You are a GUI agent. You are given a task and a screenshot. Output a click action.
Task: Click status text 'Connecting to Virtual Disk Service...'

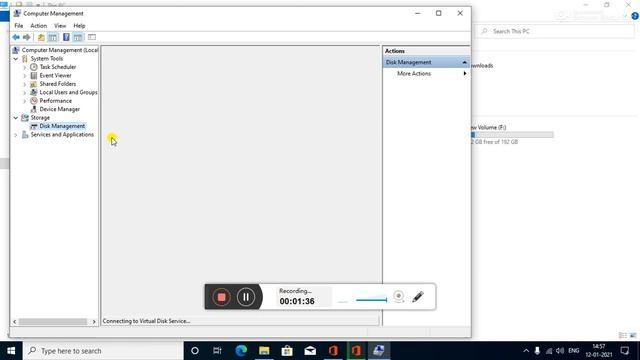(x=146, y=321)
